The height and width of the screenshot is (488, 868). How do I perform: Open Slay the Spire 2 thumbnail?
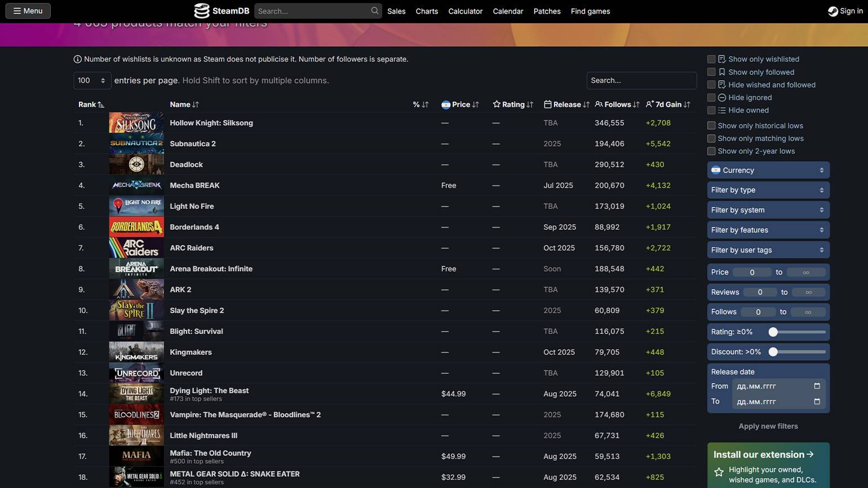tap(136, 310)
